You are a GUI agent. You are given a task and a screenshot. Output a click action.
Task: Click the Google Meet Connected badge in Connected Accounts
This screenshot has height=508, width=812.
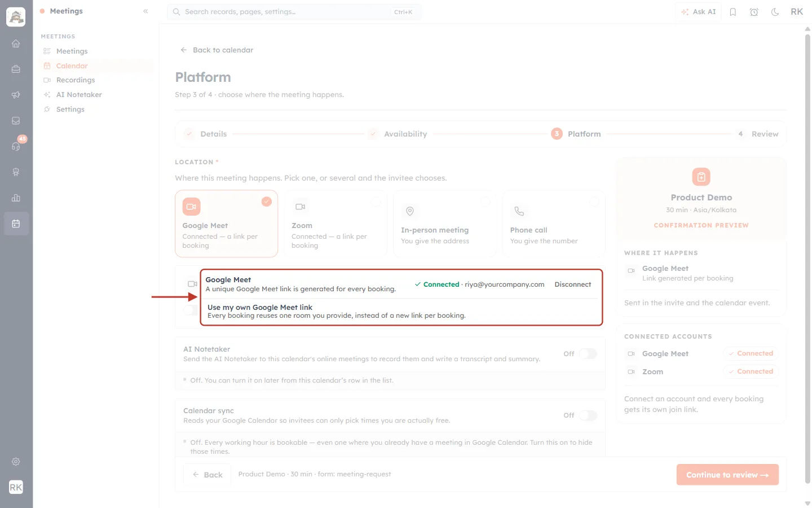point(751,353)
